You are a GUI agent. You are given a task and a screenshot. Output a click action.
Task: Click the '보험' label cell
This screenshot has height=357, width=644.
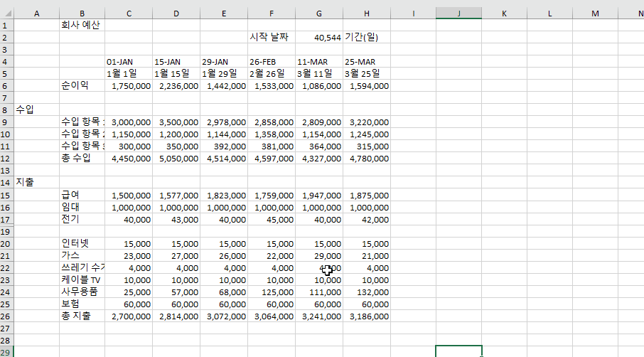point(82,304)
